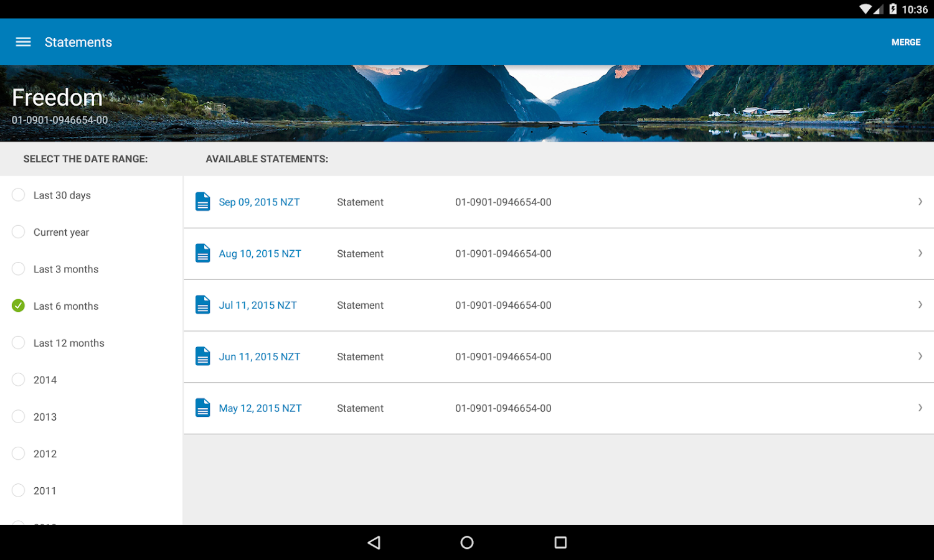
Task: Tap the banner account number 01-0901-0946654-00
Action: [x=60, y=120]
